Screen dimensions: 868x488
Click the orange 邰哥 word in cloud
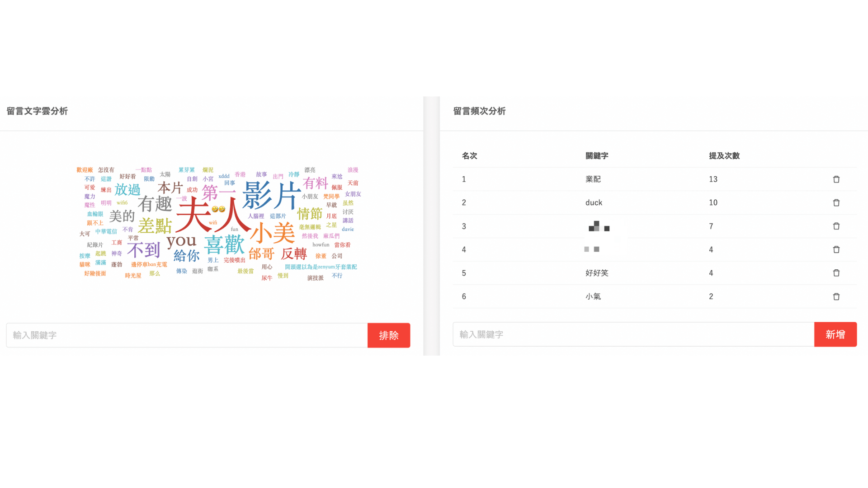coord(261,254)
